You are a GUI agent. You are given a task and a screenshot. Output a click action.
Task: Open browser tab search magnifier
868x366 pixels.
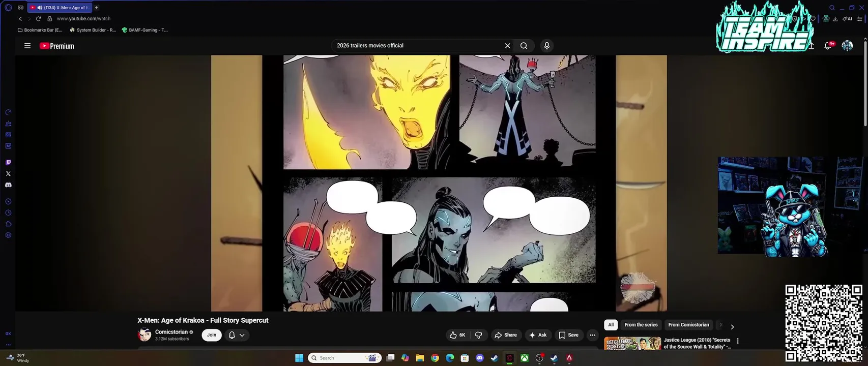pos(832,8)
